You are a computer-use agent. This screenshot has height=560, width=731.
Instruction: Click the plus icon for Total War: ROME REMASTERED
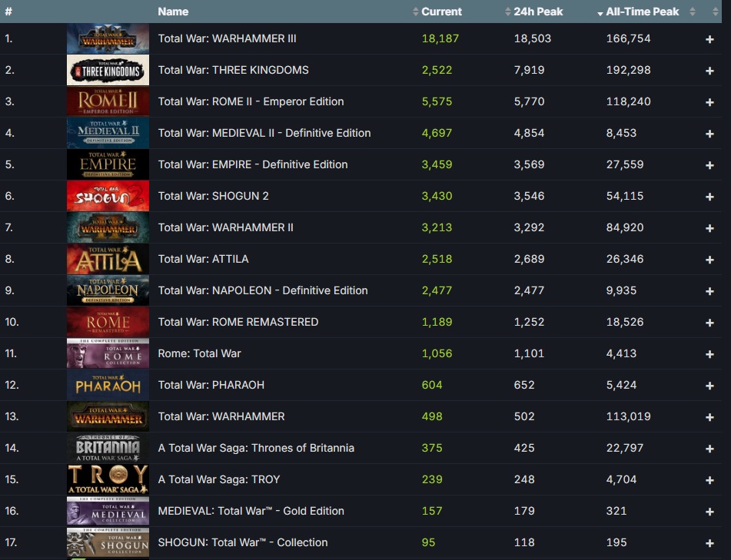709,323
